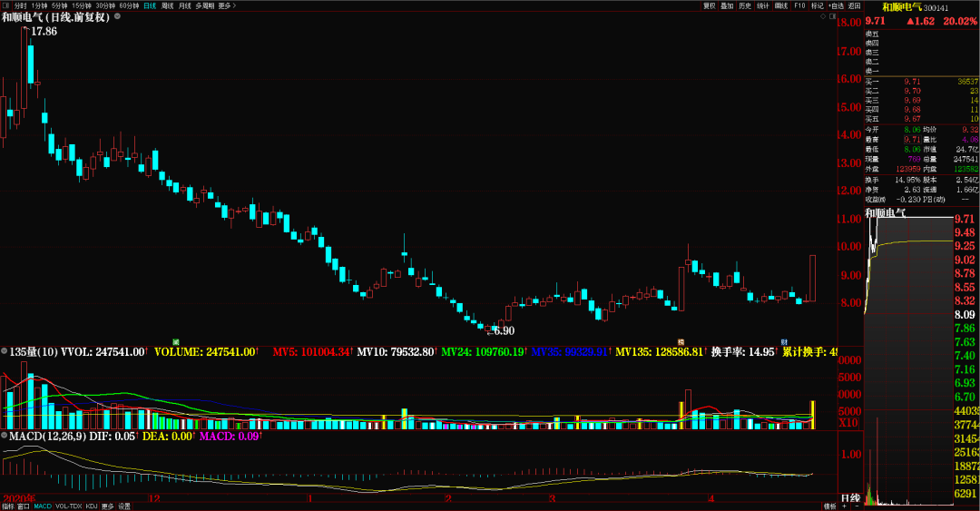Click the 12 month label on time axis
The height and width of the screenshot is (511, 980).
(154, 498)
